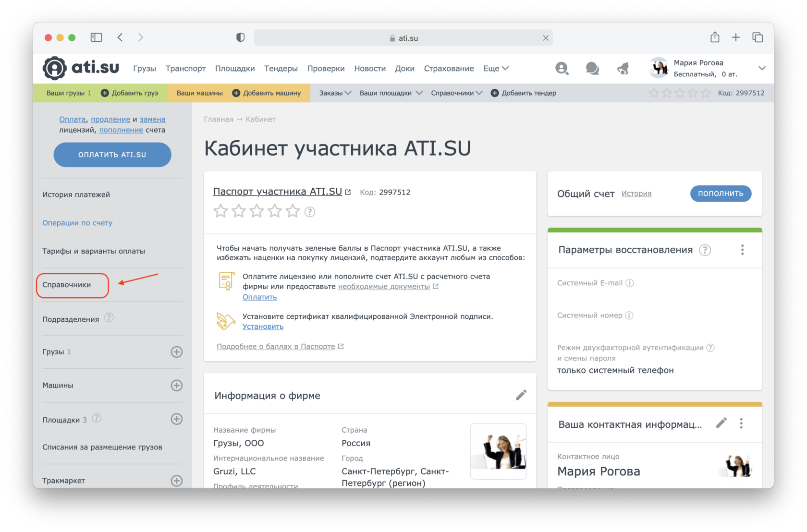Add a площадка with sidebar plus icon
The height and width of the screenshot is (532, 807).
coord(177,419)
